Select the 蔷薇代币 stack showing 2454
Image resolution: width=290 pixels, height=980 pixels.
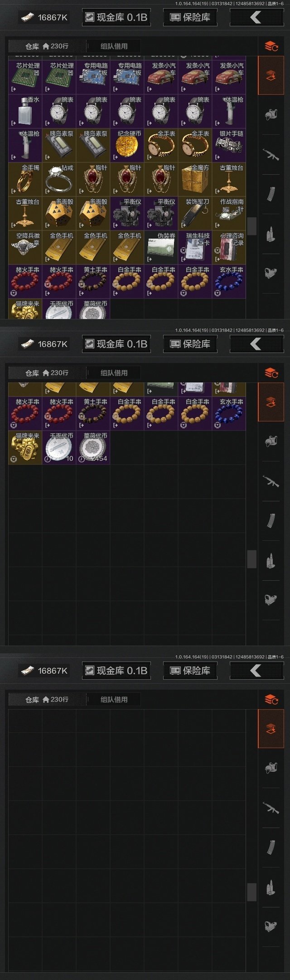point(93,447)
